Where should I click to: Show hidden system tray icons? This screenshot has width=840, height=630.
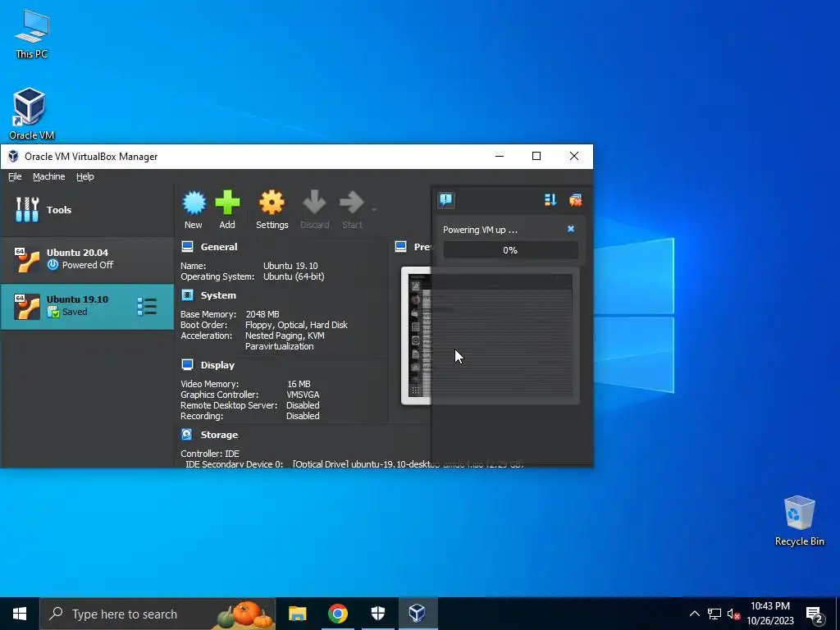tap(694, 614)
